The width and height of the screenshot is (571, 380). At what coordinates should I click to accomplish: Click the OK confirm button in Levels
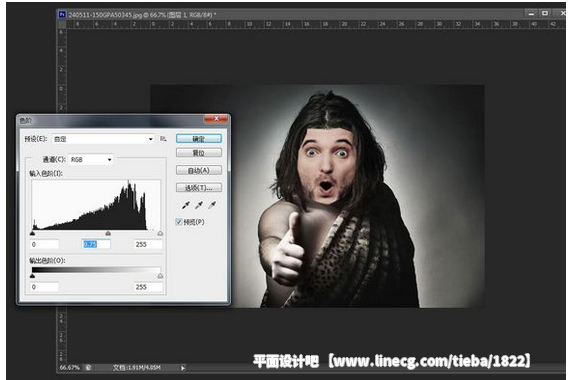click(x=198, y=139)
